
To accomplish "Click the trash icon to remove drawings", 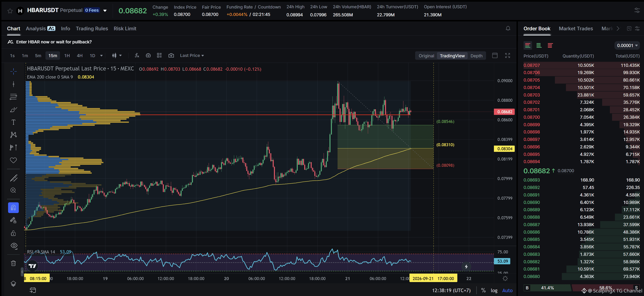I will click(14, 263).
